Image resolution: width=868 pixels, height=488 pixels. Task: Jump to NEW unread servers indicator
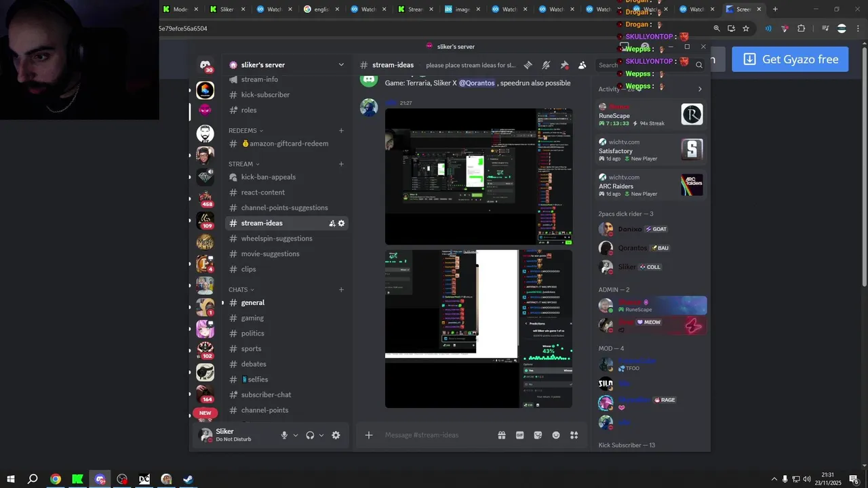pos(205,413)
